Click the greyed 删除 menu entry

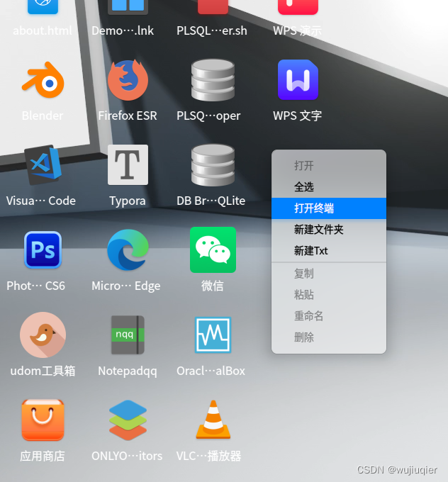coord(329,337)
